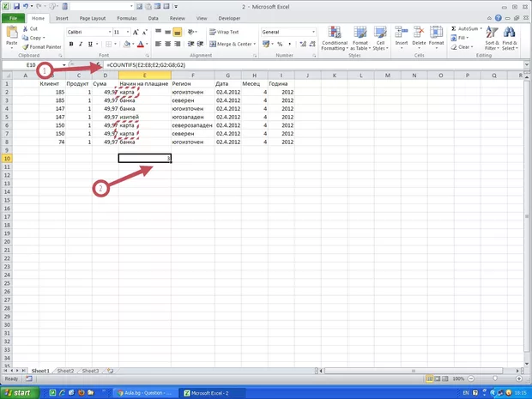Click the Save icon in Quick Access
The height and width of the screenshot is (399, 532).
pyautogui.click(x=16, y=7)
